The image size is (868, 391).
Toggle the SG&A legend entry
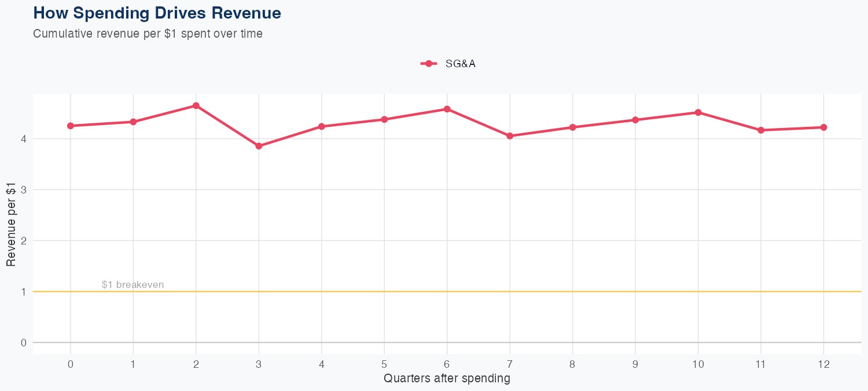tap(460, 64)
